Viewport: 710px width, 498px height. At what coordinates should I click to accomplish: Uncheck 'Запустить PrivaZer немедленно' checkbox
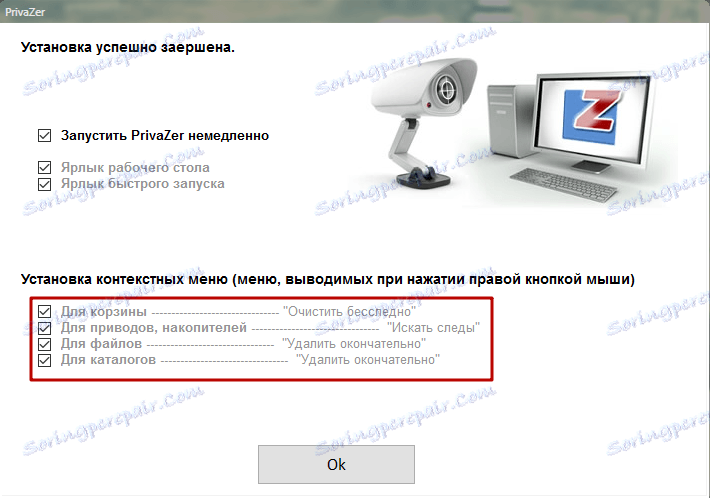[44, 135]
